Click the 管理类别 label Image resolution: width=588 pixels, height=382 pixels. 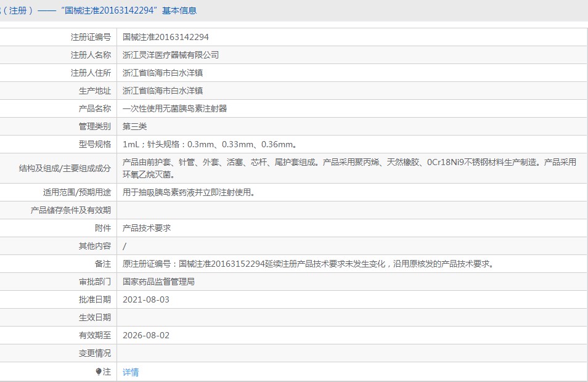tap(95, 126)
